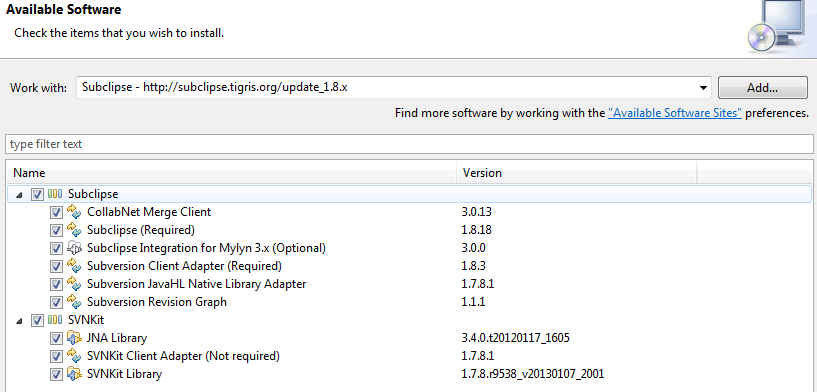Screen dimensions: 817x392
Task: Uncheck the CollabNet Merge Client checkbox
Action: coord(56,213)
